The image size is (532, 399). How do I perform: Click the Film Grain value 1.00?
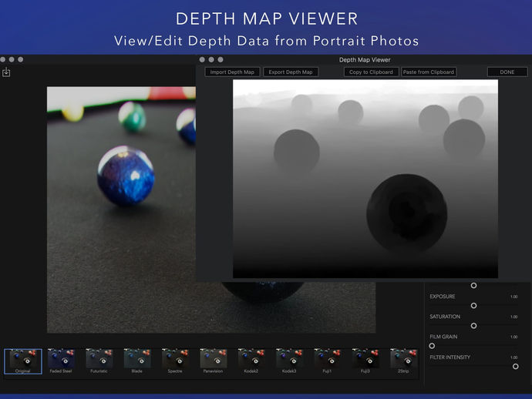(x=514, y=337)
